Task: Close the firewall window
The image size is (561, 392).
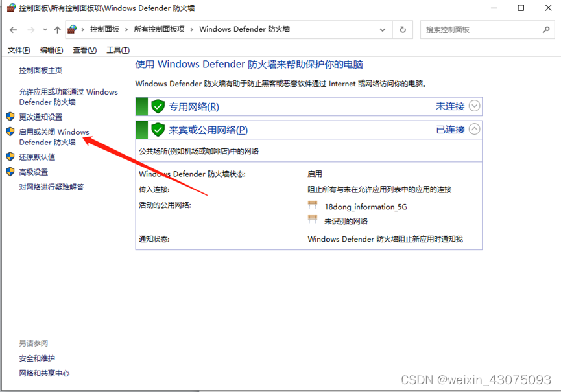Action: pyautogui.click(x=548, y=8)
